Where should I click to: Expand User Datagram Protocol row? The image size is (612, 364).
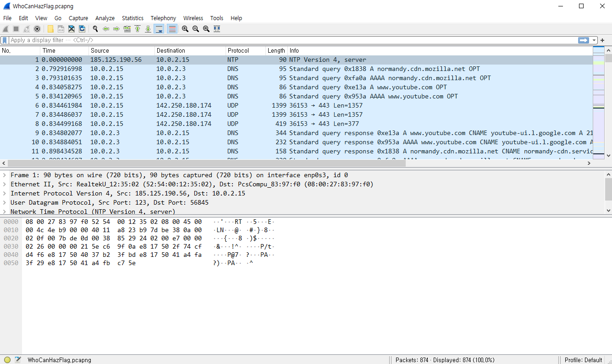click(5, 202)
